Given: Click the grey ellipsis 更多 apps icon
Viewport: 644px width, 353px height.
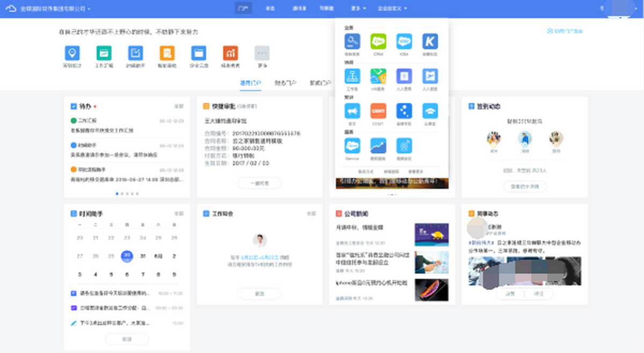Looking at the screenshot, I should point(262,53).
